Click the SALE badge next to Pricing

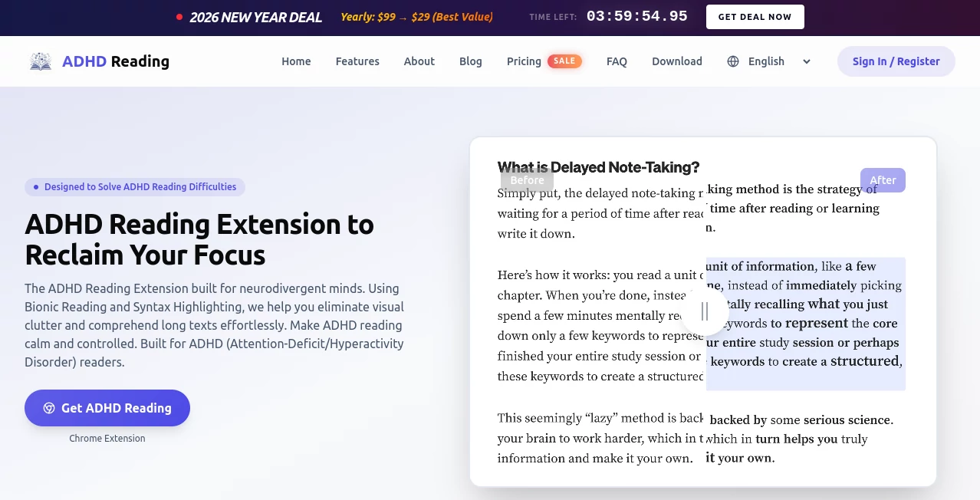click(x=564, y=61)
